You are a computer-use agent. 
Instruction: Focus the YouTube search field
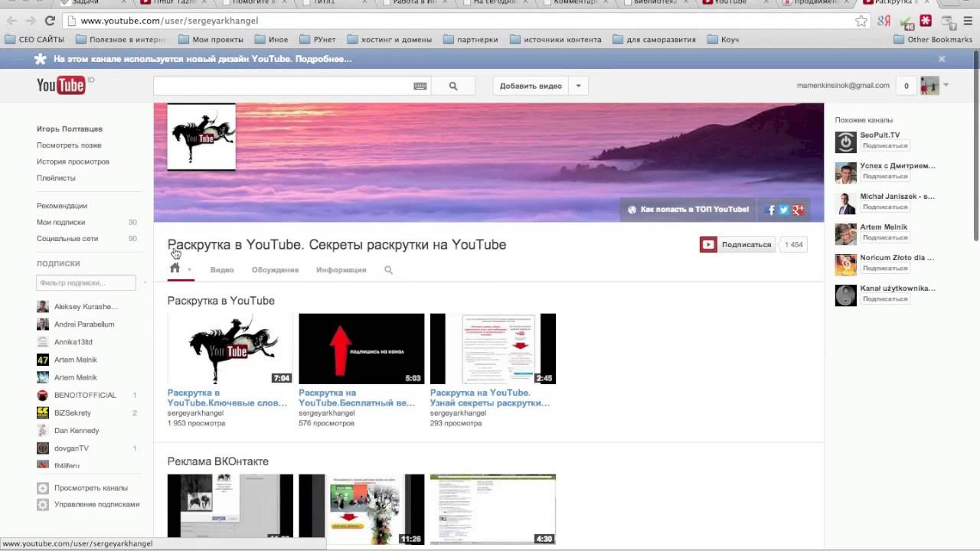pos(292,86)
